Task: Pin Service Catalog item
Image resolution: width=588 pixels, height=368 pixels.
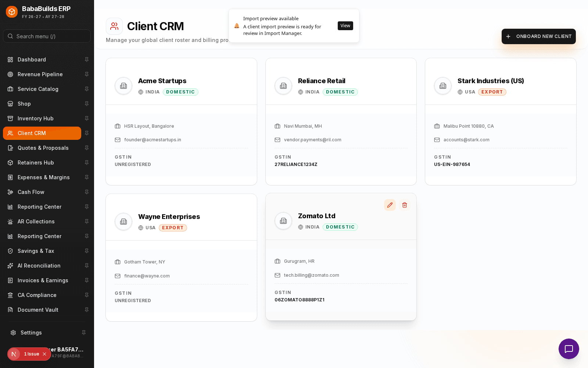Action: (87, 89)
